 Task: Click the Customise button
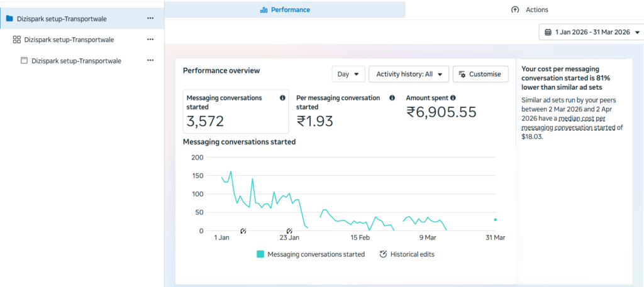pos(480,74)
